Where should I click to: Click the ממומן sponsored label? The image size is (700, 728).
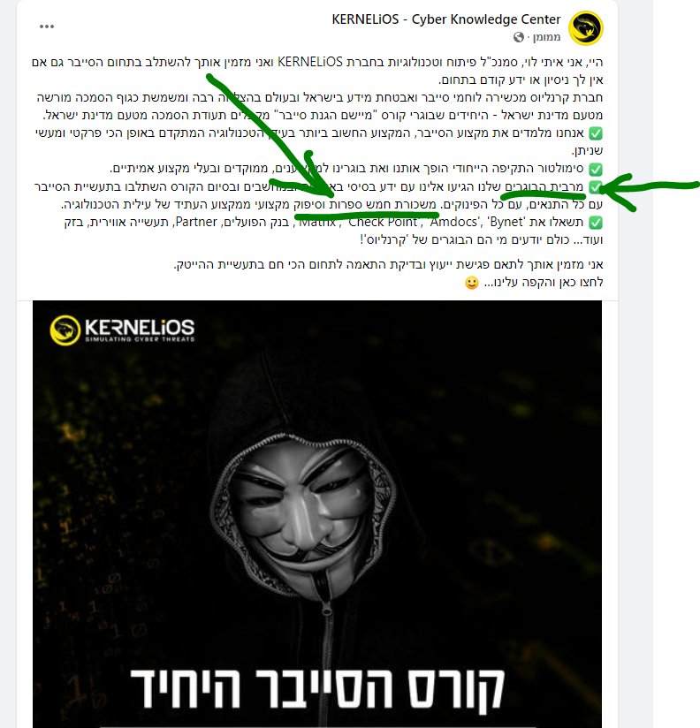pyautogui.click(x=547, y=37)
